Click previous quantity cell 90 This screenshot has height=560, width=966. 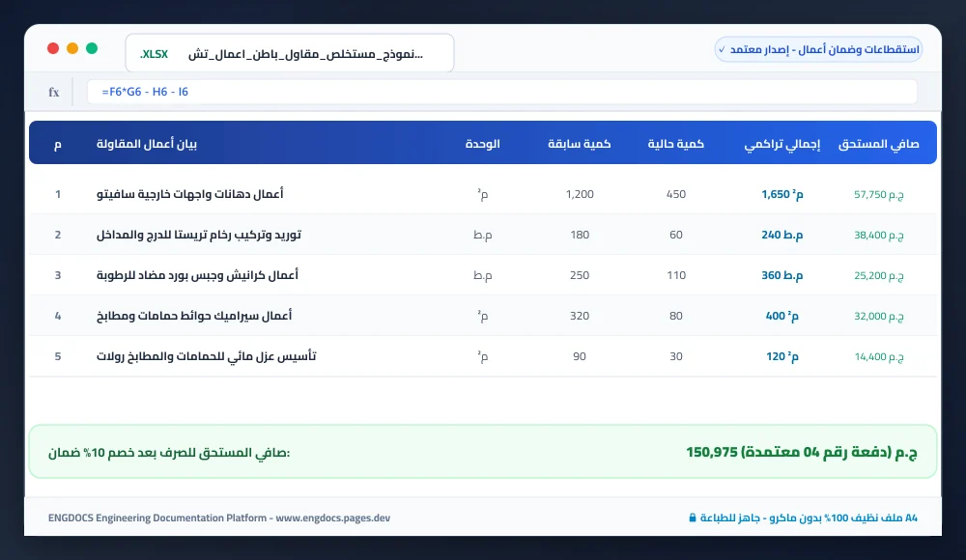click(x=580, y=356)
